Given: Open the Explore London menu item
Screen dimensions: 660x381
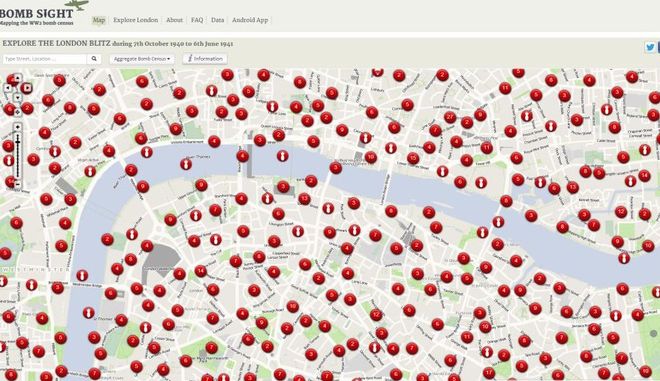Looking at the screenshot, I should 136,20.
